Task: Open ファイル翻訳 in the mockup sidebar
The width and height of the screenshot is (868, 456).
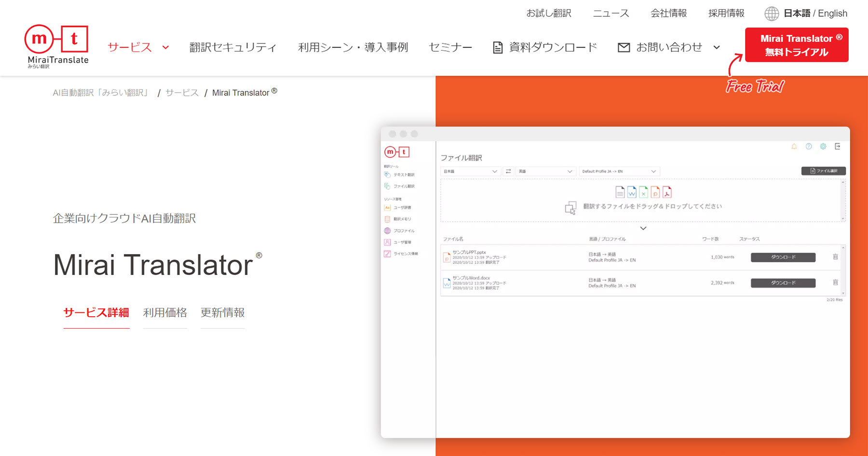Action: 400,186
